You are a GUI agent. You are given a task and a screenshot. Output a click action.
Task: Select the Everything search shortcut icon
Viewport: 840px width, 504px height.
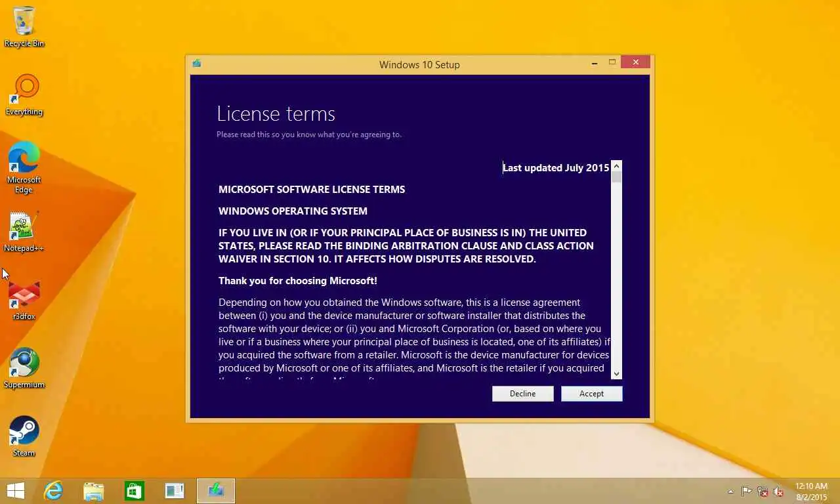click(24, 95)
